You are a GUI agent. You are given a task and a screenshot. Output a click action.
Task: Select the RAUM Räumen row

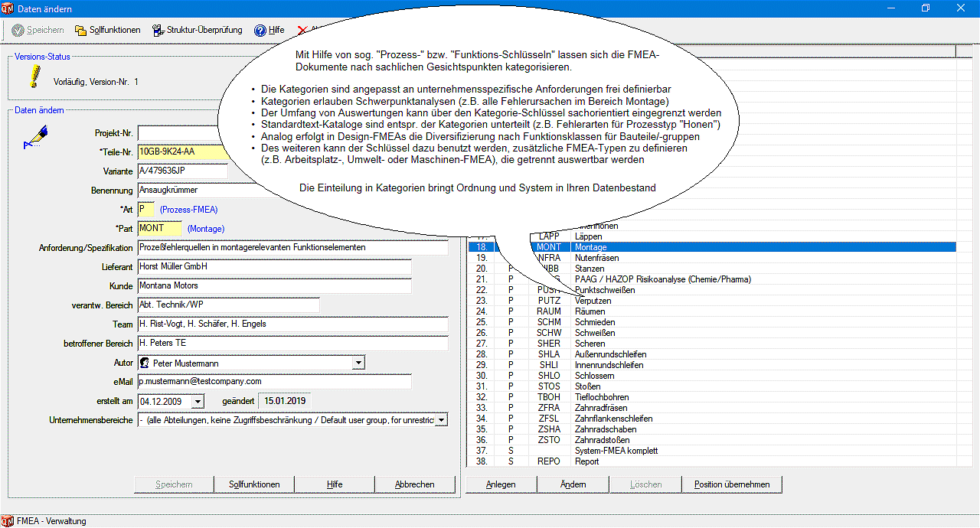(x=711, y=311)
